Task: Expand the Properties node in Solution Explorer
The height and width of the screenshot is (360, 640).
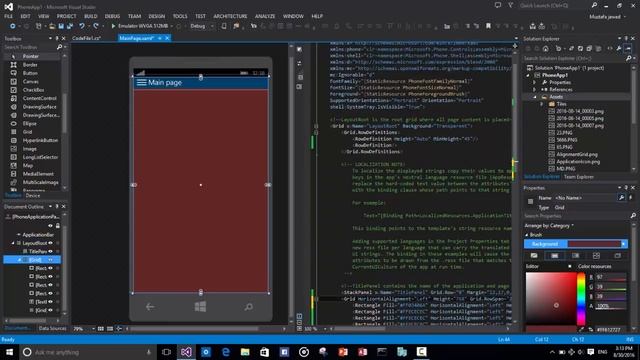Action: 535,82
